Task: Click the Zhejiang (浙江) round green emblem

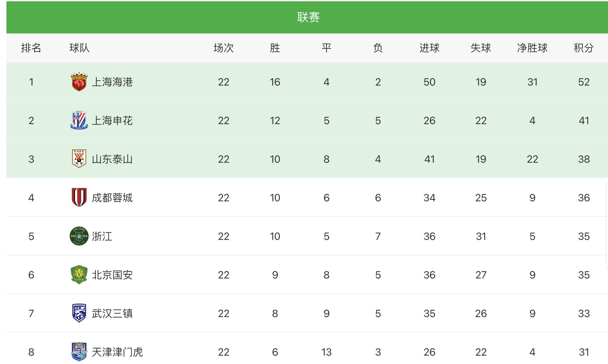Action: pyautogui.click(x=79, y=236)
